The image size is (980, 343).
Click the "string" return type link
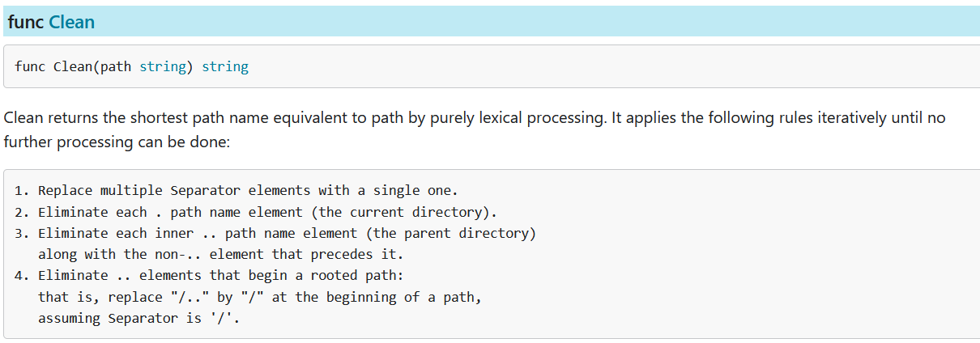coord(225,67)
